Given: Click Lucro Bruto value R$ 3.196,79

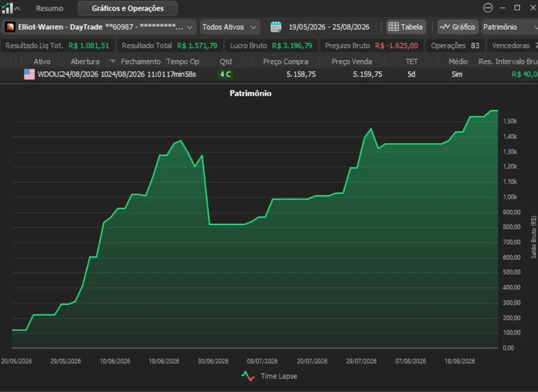Looking at the screenshot, I should tap(292, 46).
